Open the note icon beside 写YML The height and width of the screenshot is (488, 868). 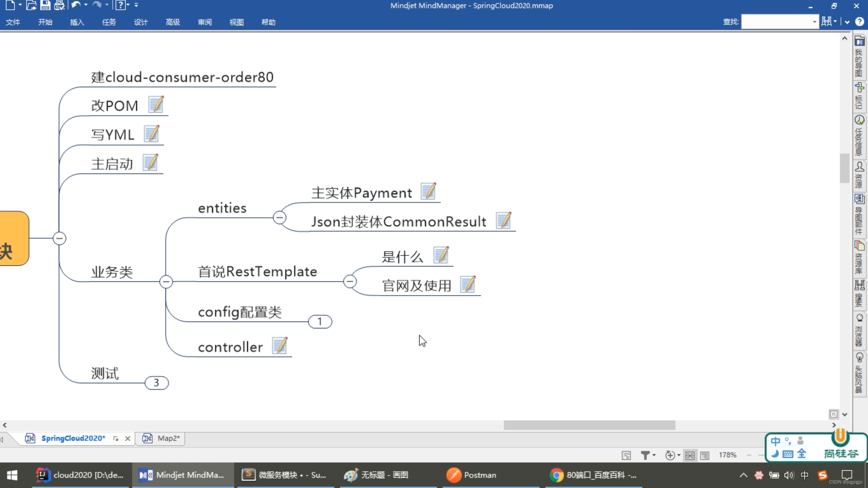coord(152,133)
